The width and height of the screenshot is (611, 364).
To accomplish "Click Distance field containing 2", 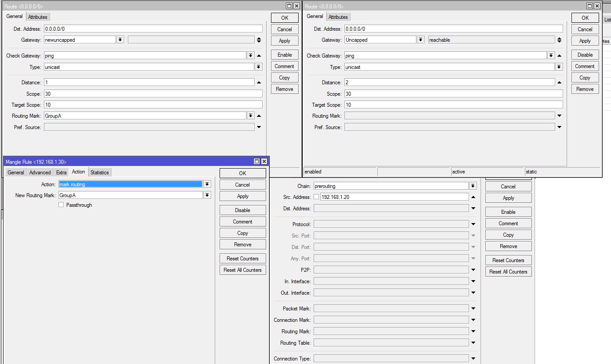I will tap(449, 82).
